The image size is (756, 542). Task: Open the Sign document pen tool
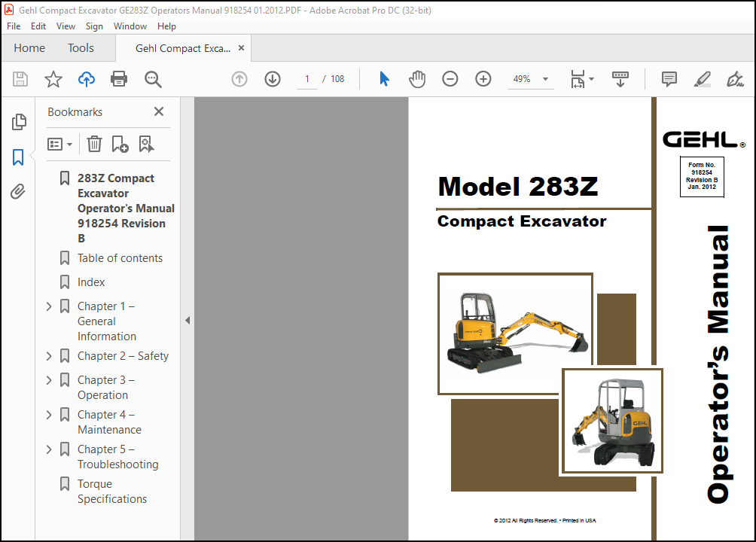[x=735, y=79]
